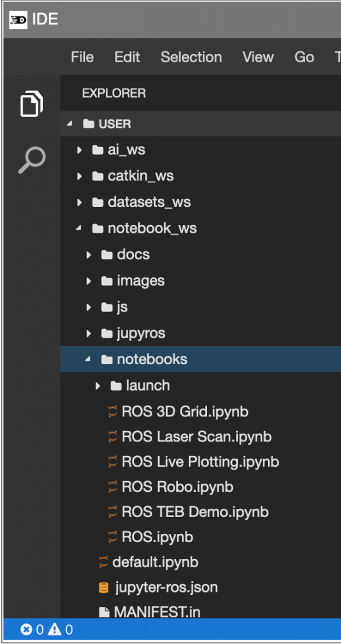Click the database icon beside jupyter-ros.json

pos(104,588)
